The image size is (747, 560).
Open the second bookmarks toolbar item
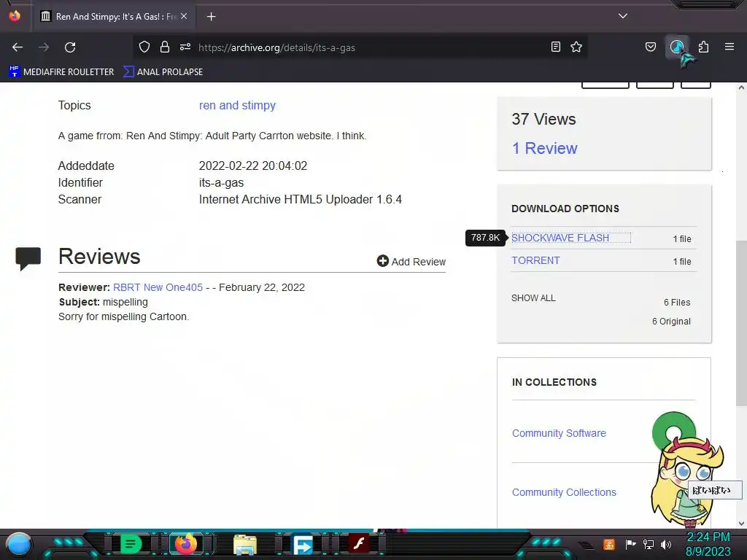163,72
